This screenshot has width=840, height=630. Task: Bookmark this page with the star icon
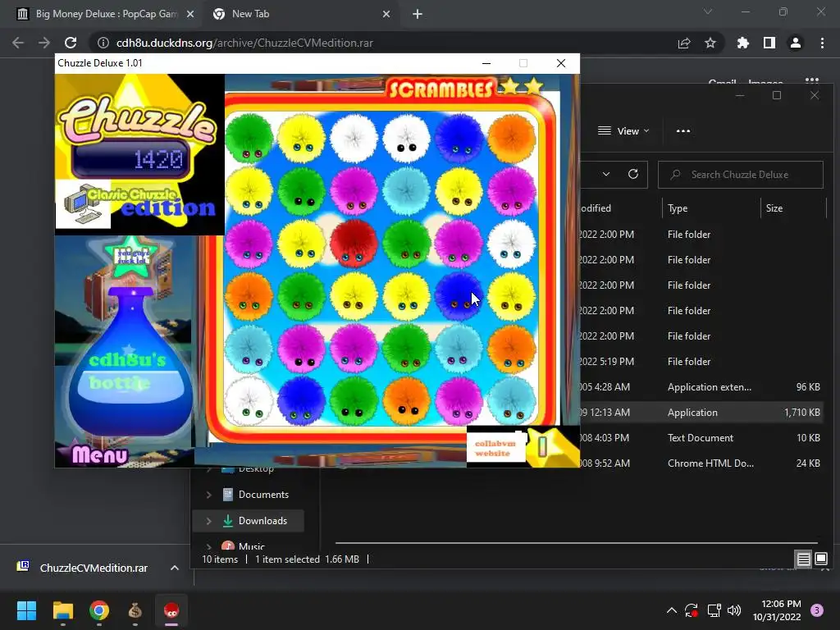[710, 43]
